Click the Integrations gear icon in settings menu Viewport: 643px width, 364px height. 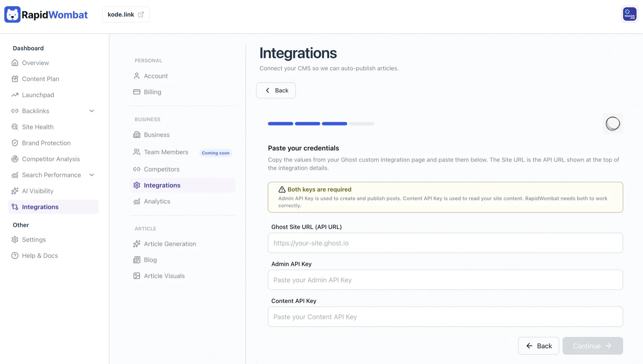(x=137, y=185)
